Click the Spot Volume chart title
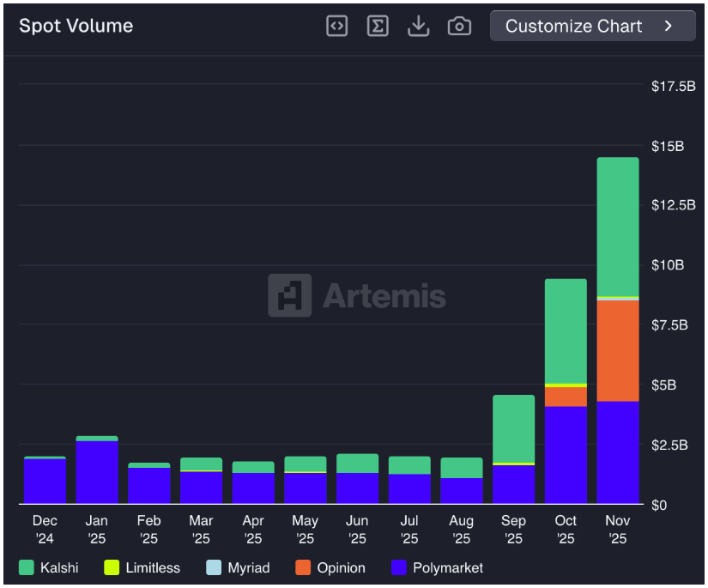Viewport: 708px width, 588px height. click(76, 26)
